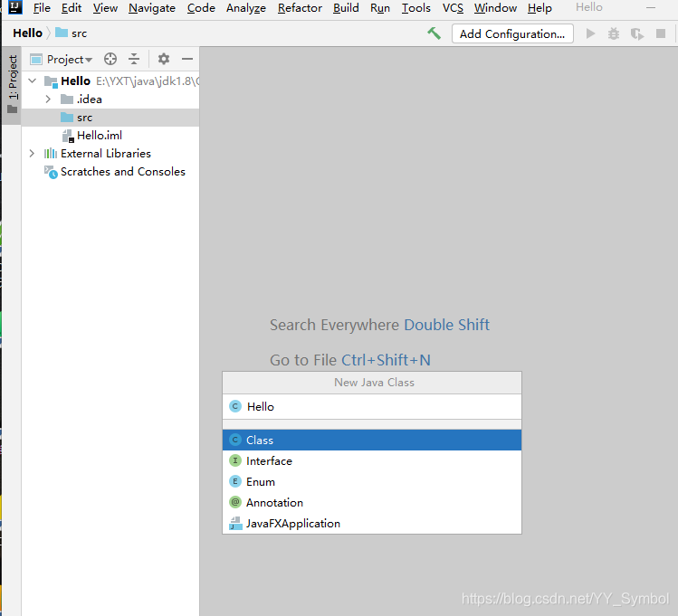Open the Tools menu
The width and height of the screenshot is (678, 616).
pos(416,8)
